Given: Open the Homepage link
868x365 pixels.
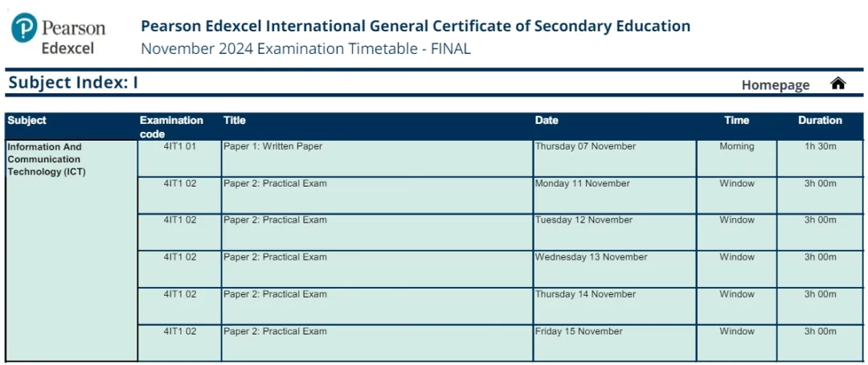Looking at the screenshot, I should [775, 84].
